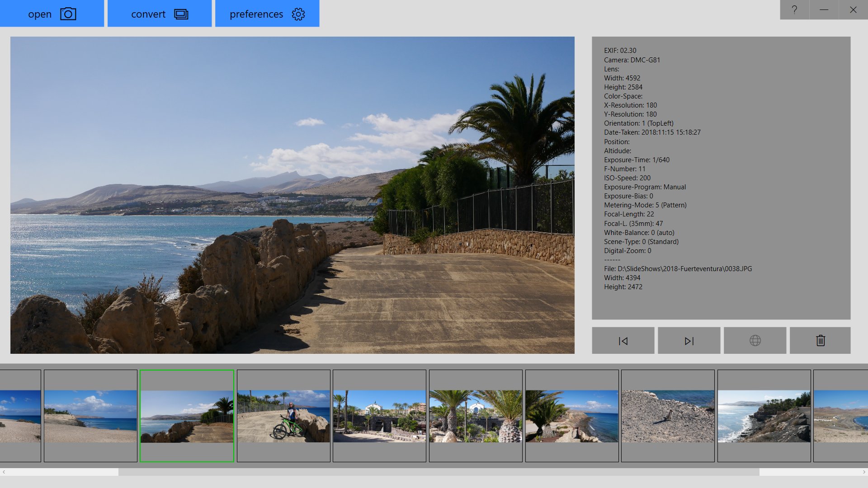
Task: Select the thumbnail with the cyclist and green bike
Action: coord(283,416)
